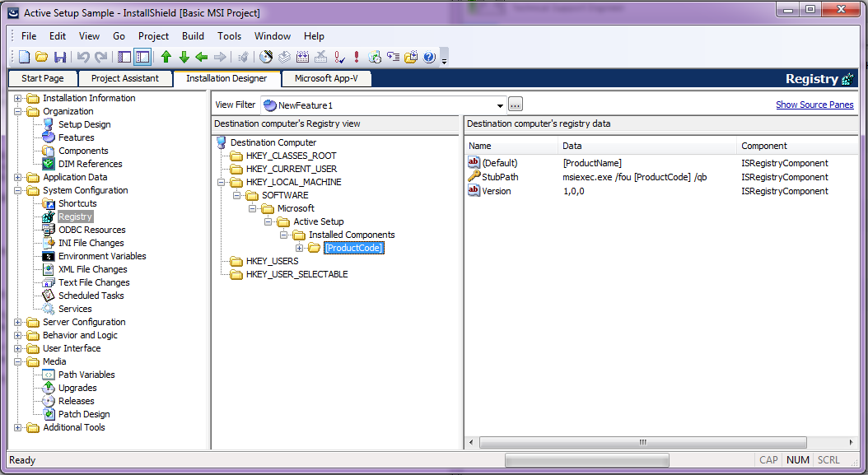
Task: Open the View Filter dropdown
Action: (499, 105)
